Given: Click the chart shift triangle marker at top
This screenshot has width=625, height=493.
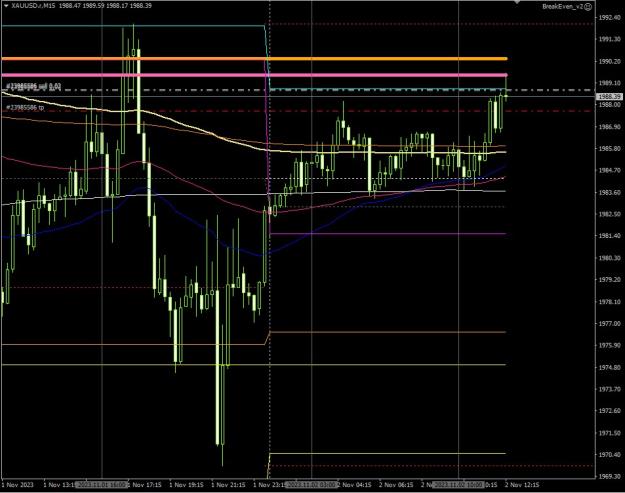Looking at the screenshot, I should pyautogui.click(x=517, y=2).
